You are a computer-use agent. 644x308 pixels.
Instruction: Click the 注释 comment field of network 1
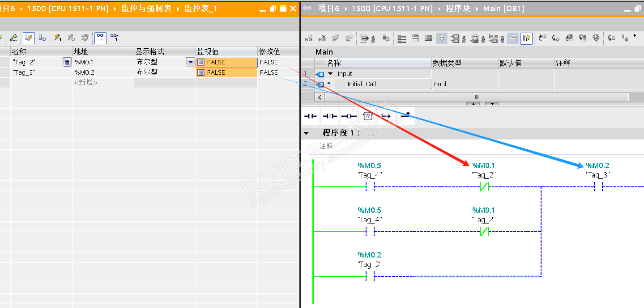326,146
